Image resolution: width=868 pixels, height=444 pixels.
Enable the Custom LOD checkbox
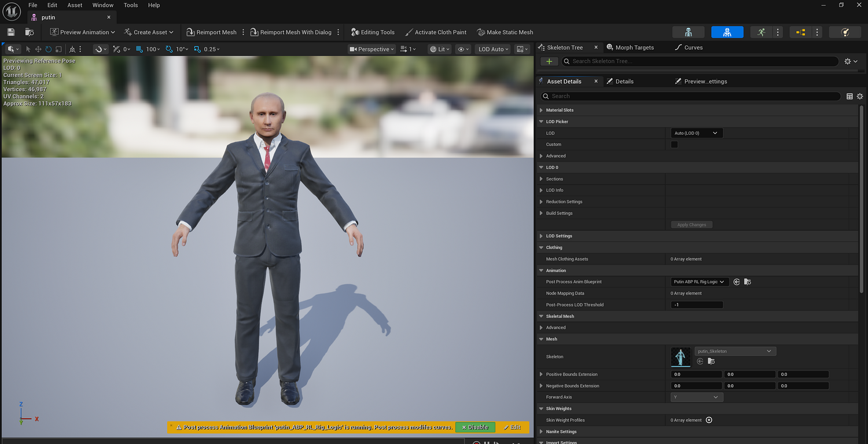pos(674,145)
